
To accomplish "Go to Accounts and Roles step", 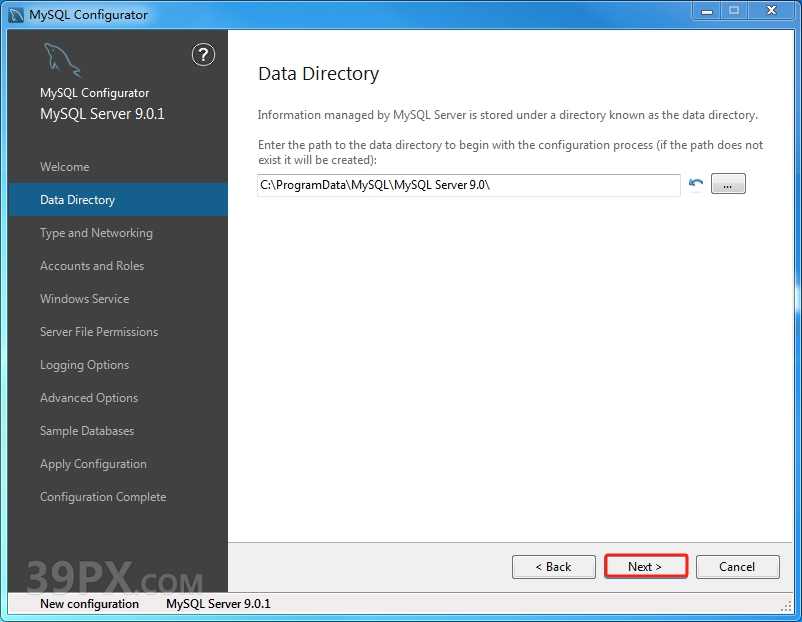I will click(x=92, y=266).
